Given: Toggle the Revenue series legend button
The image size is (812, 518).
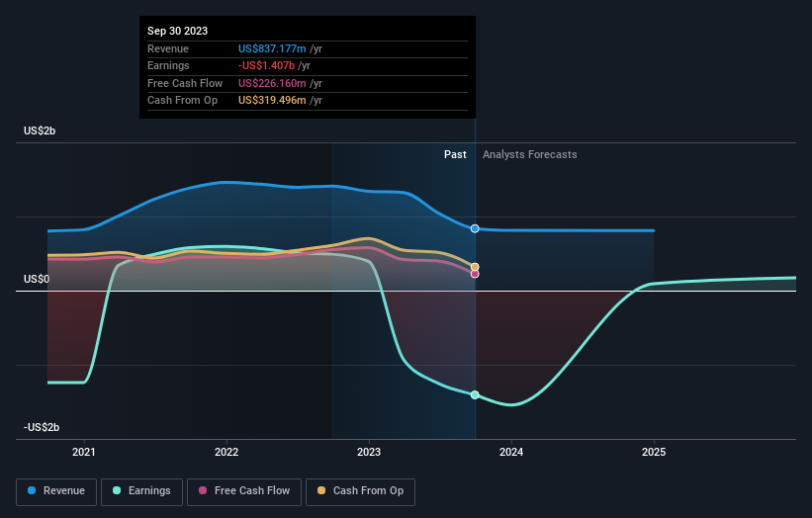Looking at the screenshot, I should click(x=56, y=491).
